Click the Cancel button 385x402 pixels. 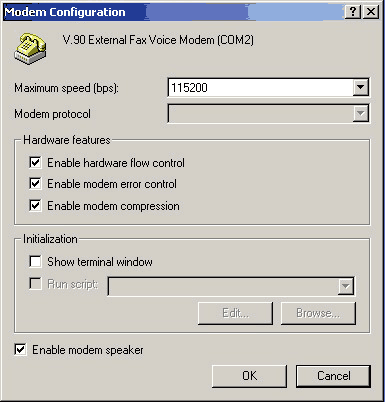333,376
